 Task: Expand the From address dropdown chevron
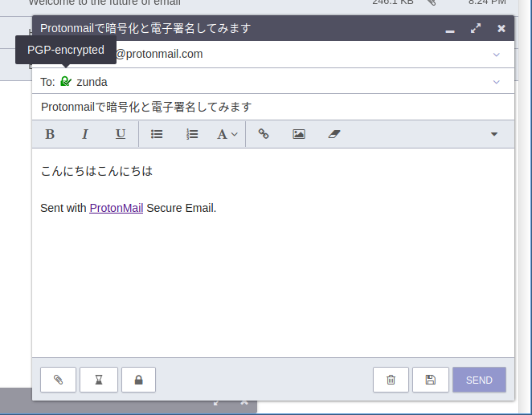click(497, 55)
